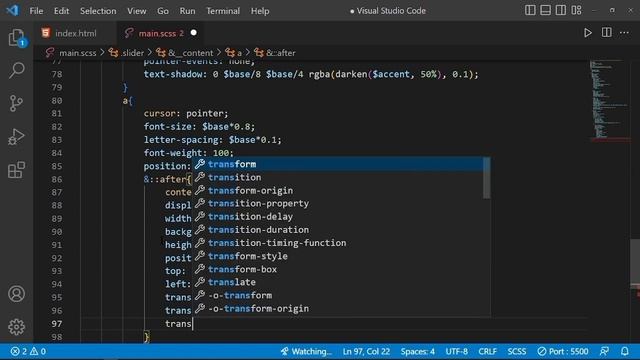Viewport: 640px width, 360px height.
Task: Click the VS Code logo icon
Action: point(12,10)
